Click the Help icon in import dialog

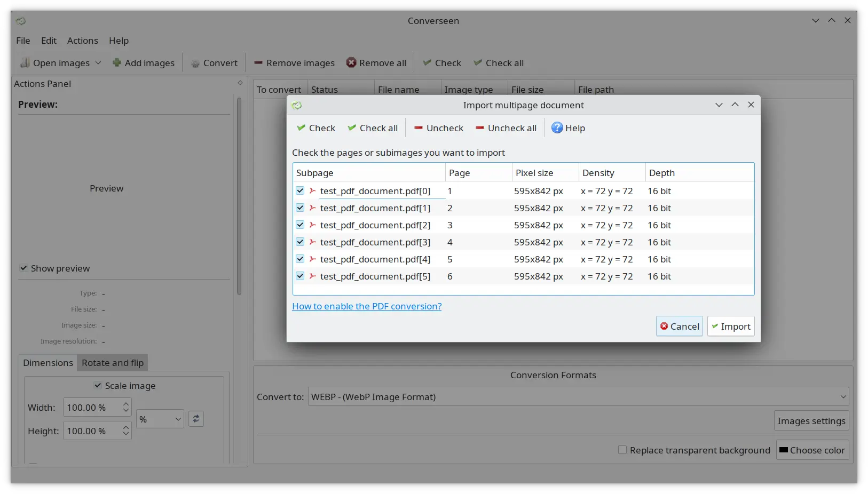(557, 128)
